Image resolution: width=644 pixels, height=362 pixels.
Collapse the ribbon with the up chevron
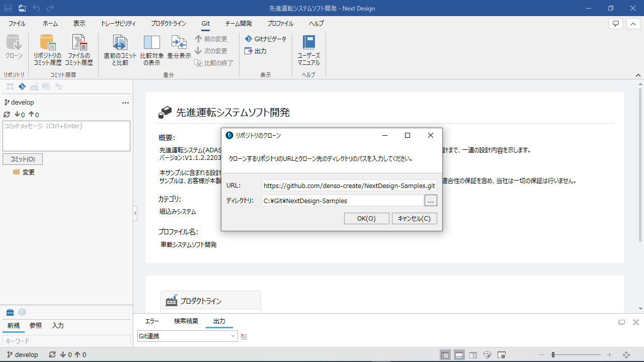(x=633, y=23)
